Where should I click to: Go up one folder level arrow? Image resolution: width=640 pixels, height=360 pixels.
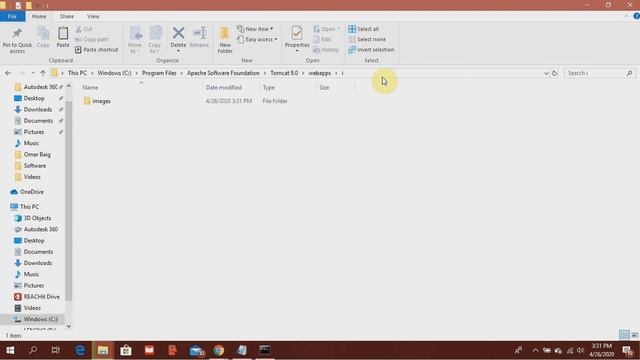coord(43,73)
